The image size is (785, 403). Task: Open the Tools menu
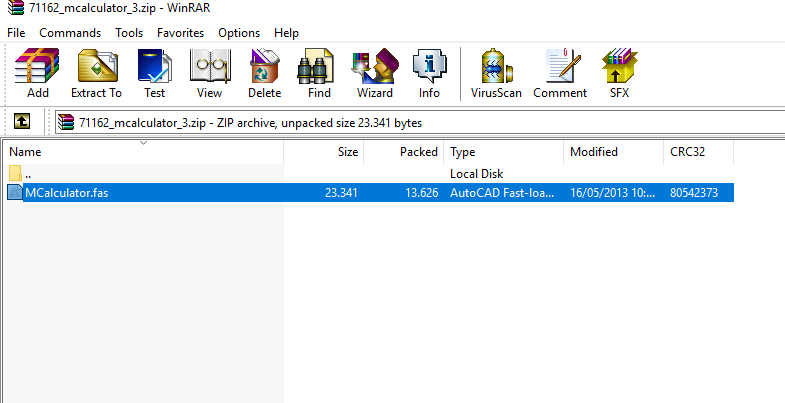pyautogui.click(x=129, y=33)
